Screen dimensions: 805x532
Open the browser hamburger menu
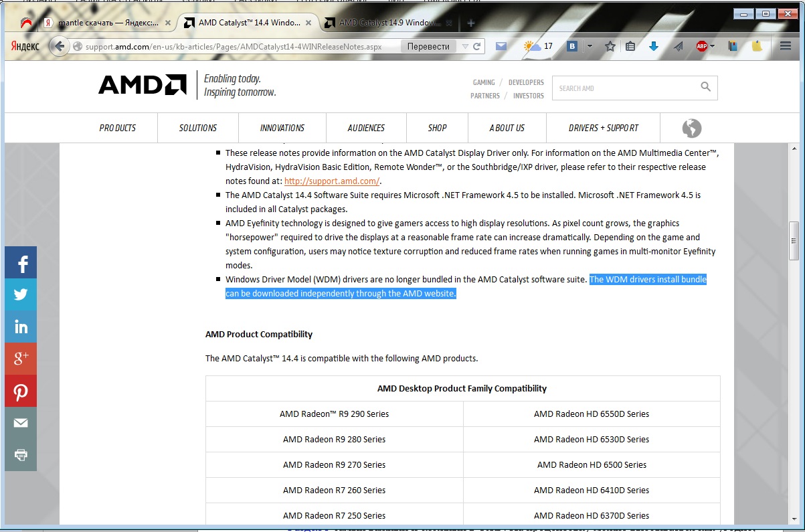click(x=786, y=46)
